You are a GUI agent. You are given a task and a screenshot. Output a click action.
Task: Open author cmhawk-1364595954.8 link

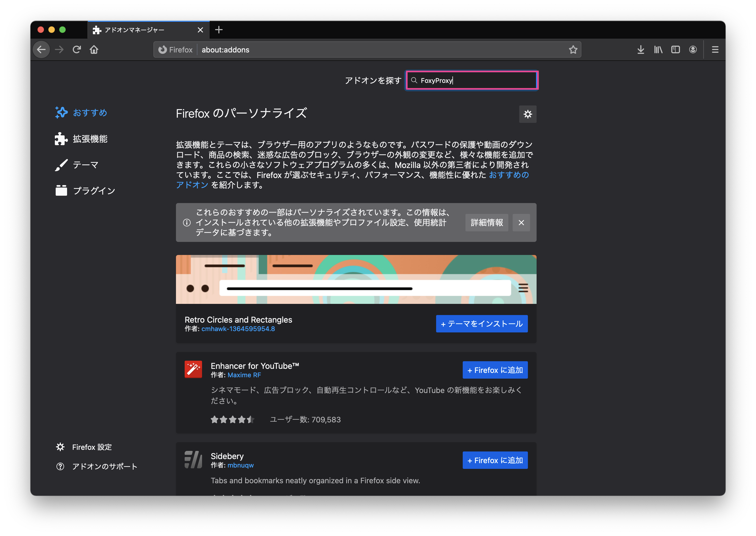[238, 329]
